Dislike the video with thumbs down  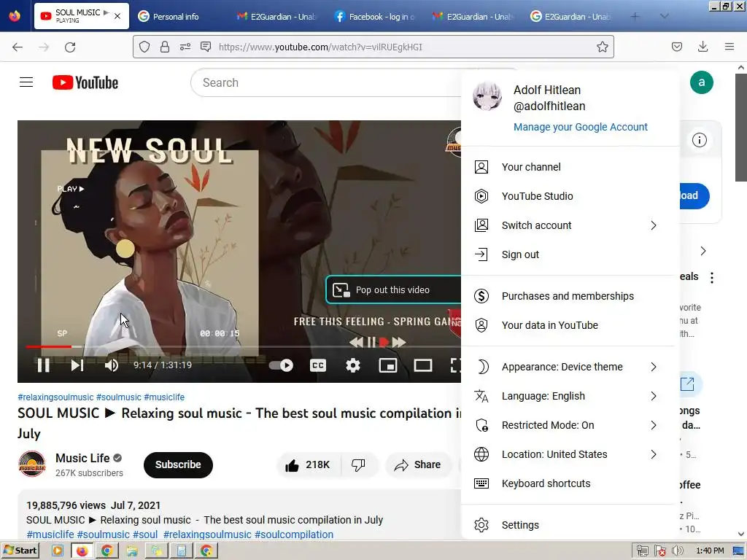pyautogui.click(x=358, y=464)
